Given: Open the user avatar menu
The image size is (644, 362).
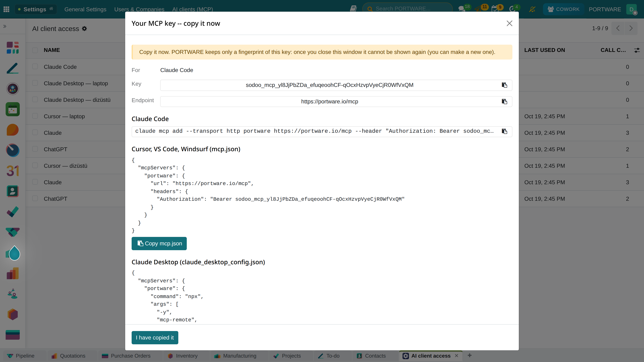Looking at the screenshot, I should pos(632,9).
